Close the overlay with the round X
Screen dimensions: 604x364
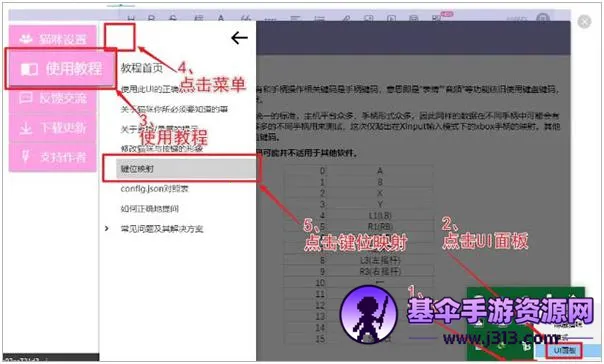584,22
